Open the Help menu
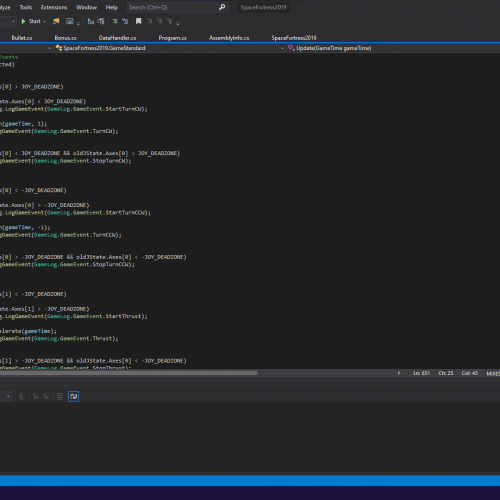Viewport: 500px width, 500px height. click(x=112, y=7)
